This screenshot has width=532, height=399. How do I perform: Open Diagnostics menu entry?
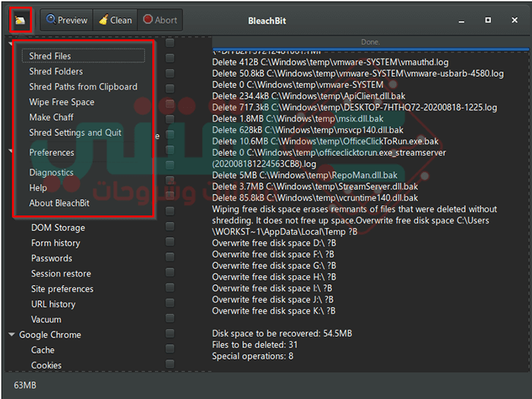[x=51, y=173]
